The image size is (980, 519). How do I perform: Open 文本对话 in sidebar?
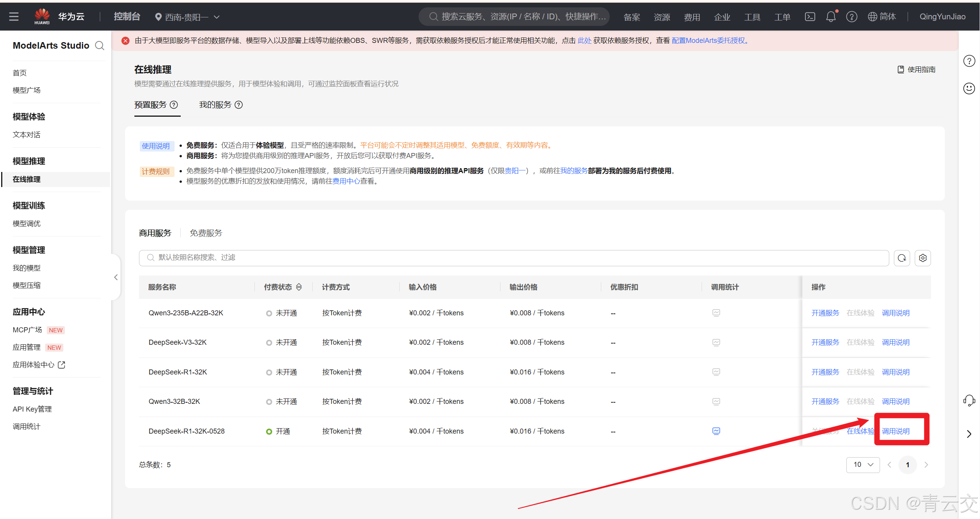coord(27,134)
